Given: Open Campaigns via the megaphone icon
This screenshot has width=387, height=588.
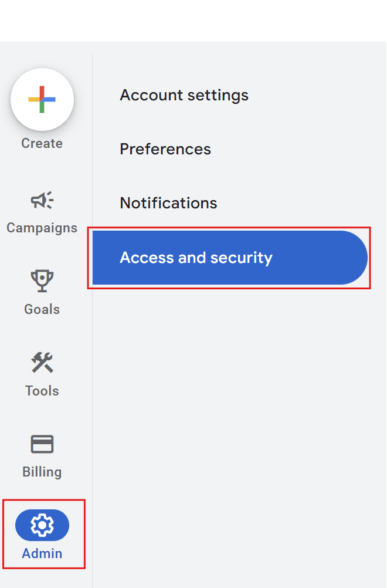Looking at the screenshot, I should [x=42, y=201].
